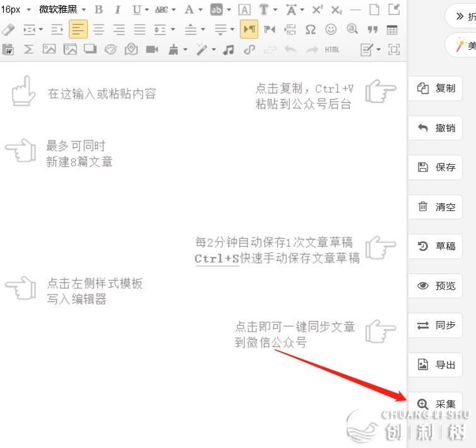Apply subscript formatting
This screenshot has height=448, width=476.
tap(336, 9)
